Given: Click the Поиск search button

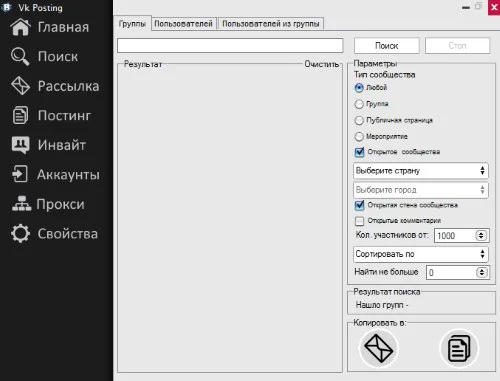Looking at the screenshot, I should tap(387, 46).
